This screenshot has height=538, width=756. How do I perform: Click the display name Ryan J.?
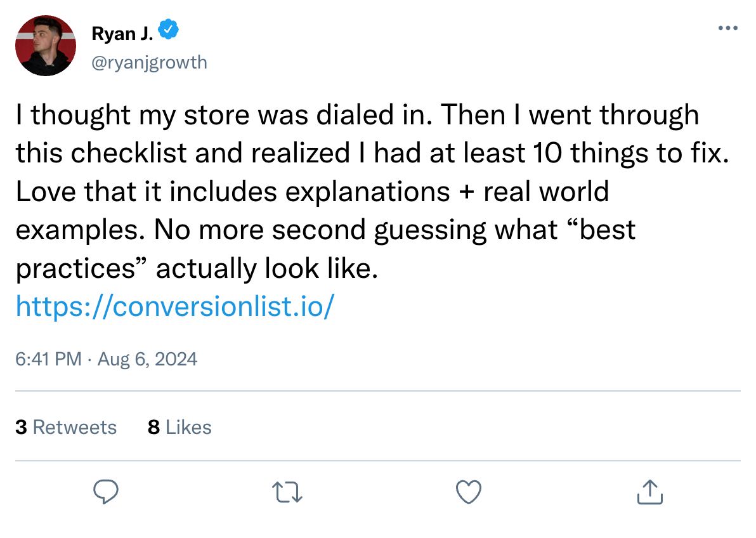(x=122, y=32)
